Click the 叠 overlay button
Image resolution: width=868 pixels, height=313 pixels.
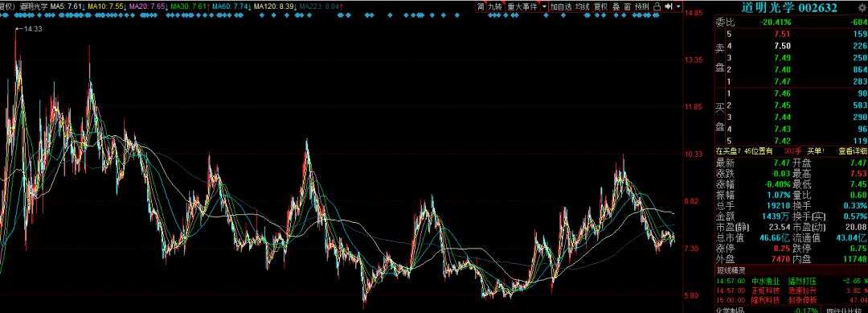[x=616, y=6]
